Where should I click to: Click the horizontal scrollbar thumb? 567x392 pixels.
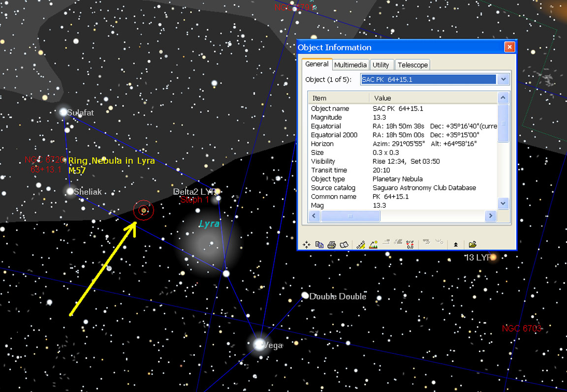click(x=350, y=216)
